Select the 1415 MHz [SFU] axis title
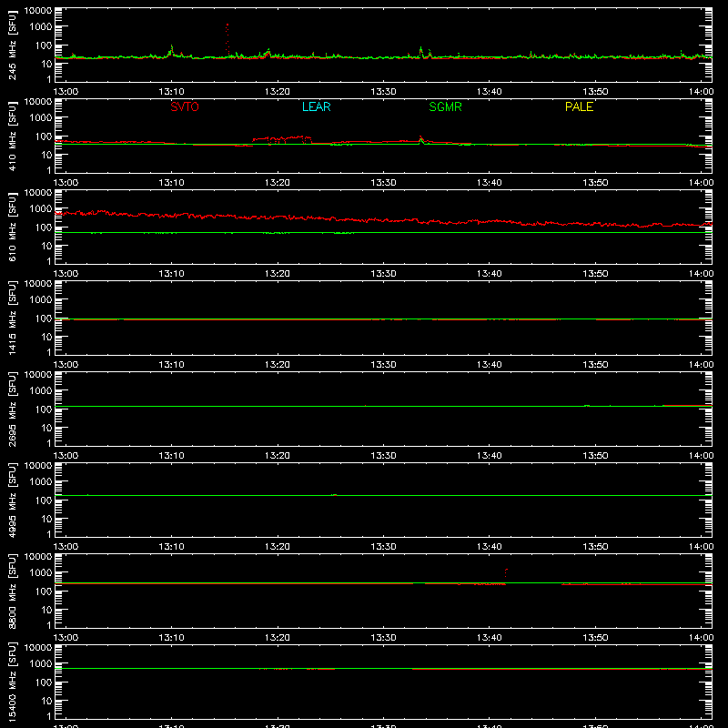The height and width of the screenshot is (728, 728). coord(12,318)
